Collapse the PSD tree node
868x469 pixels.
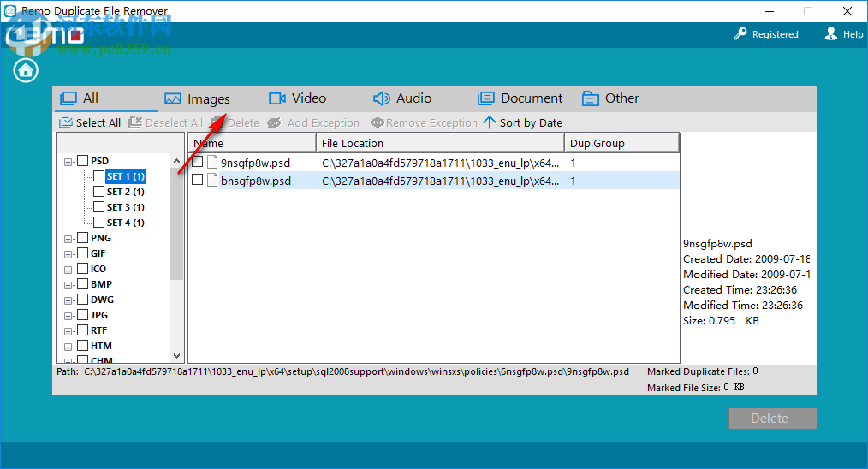pos(68,162)
